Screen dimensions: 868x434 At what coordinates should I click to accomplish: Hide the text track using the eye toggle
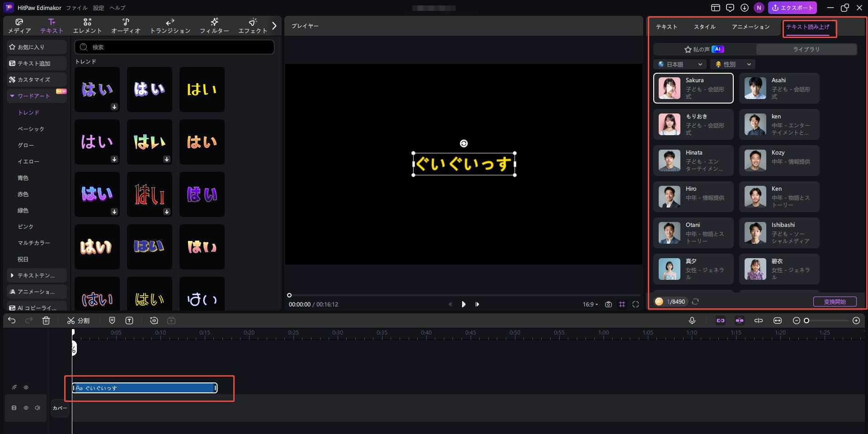pos(26,387)
